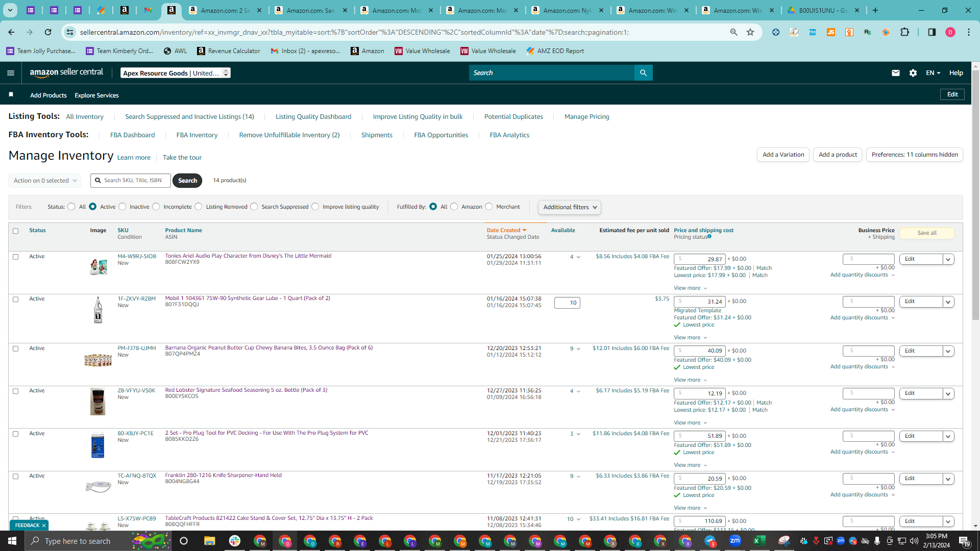Open Edit dropdown arrow for Red Lobster row
980x551 pixels.
pyautogui.click(x=948, y=393)
